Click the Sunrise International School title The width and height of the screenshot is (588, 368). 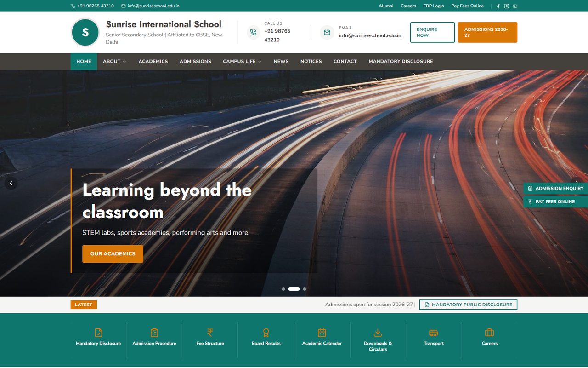164,24
